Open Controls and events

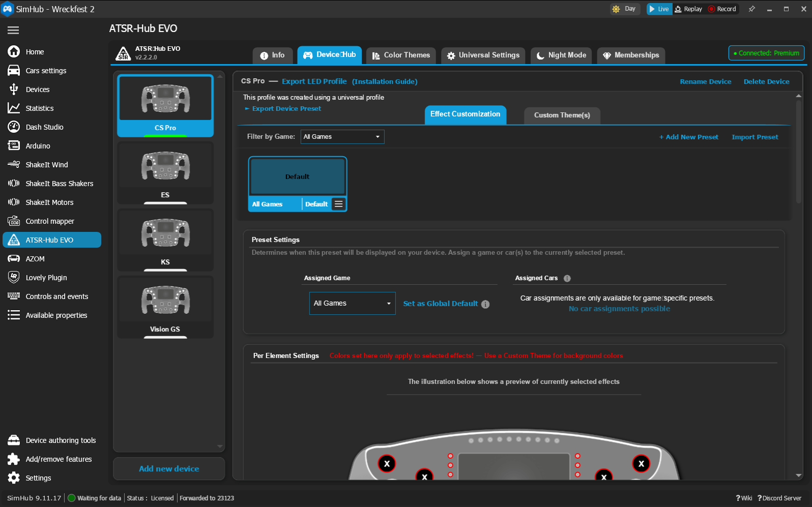(x=57, y=296)
